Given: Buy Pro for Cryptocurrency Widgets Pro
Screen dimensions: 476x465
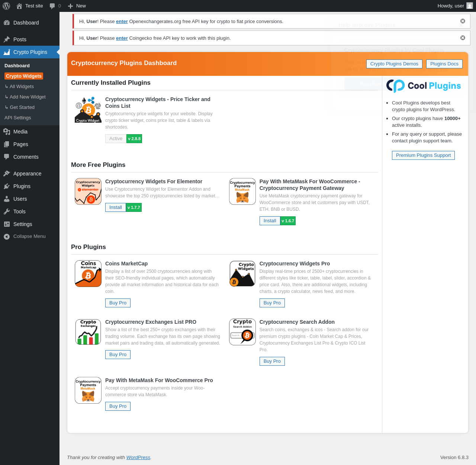Looking at the screenshot, I should pyautogui.click(x=272, y=303).
